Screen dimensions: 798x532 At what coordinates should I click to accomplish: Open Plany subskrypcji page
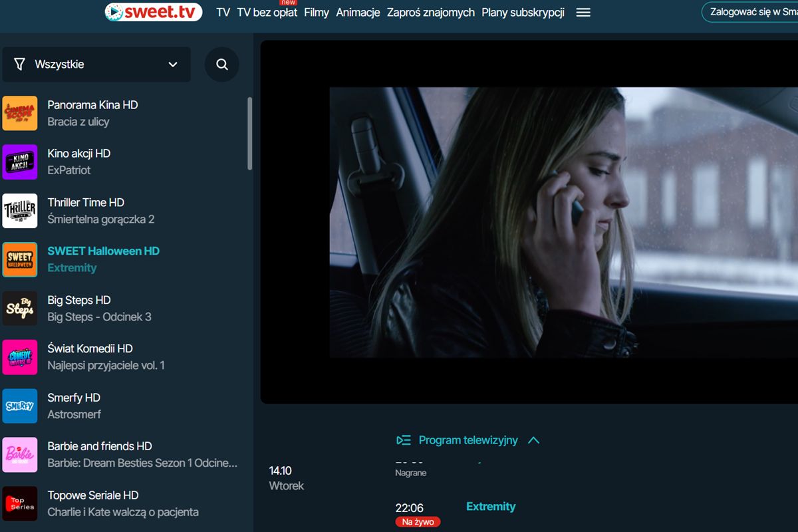tap(523, 13)
